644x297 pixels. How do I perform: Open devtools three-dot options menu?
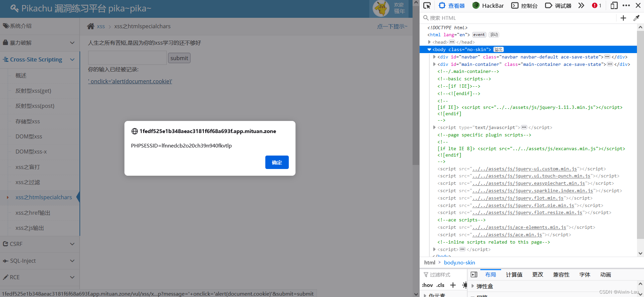(x=626, y=5)
